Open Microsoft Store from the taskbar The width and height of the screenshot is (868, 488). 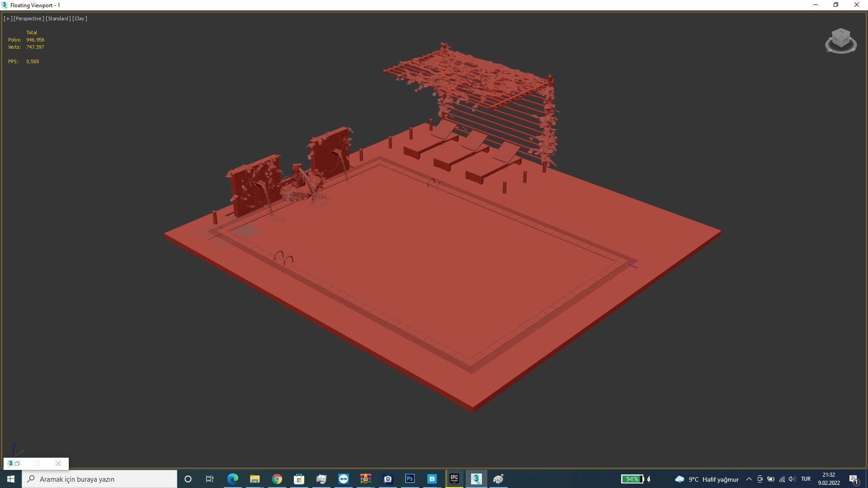[x=299, y=479]
